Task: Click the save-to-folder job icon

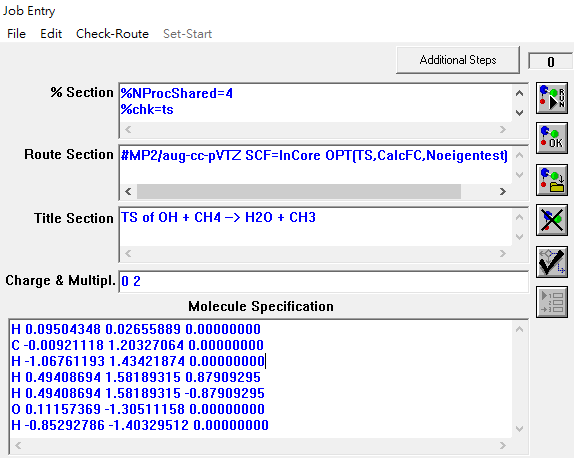Action: point(552,180)
